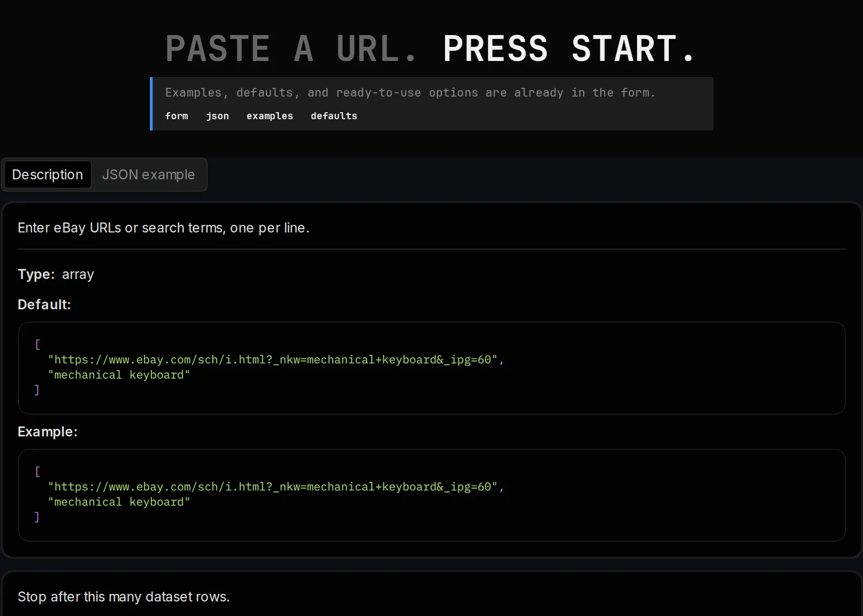
Task: Click "Stop after this many dataset rows." text
Action: (124, 597)
